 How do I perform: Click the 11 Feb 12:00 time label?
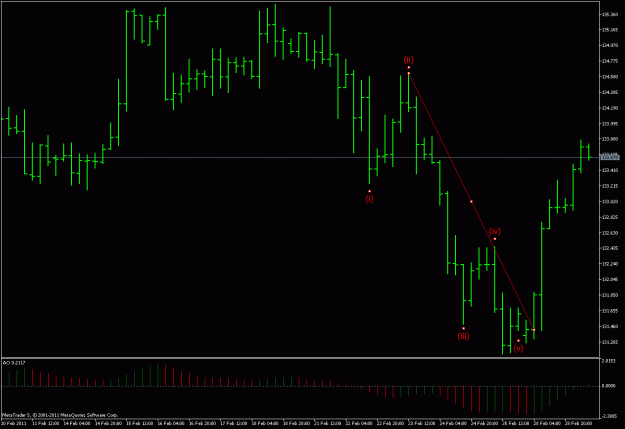(x=45, y=423)
